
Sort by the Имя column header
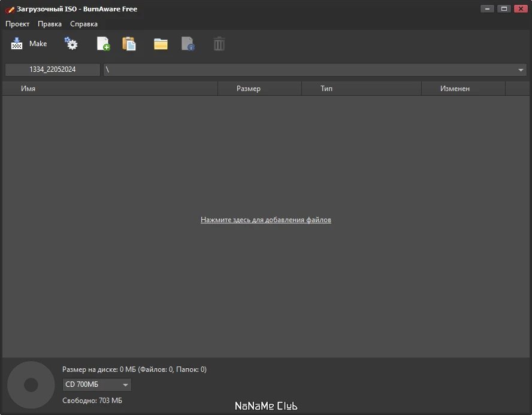point(110,89)
